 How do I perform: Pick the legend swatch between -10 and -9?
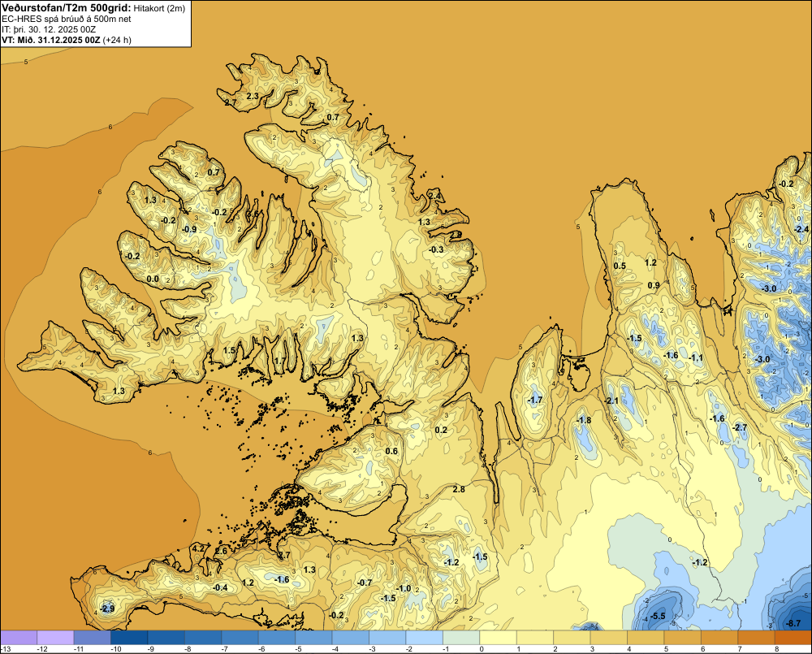click(x=129, y=637)
